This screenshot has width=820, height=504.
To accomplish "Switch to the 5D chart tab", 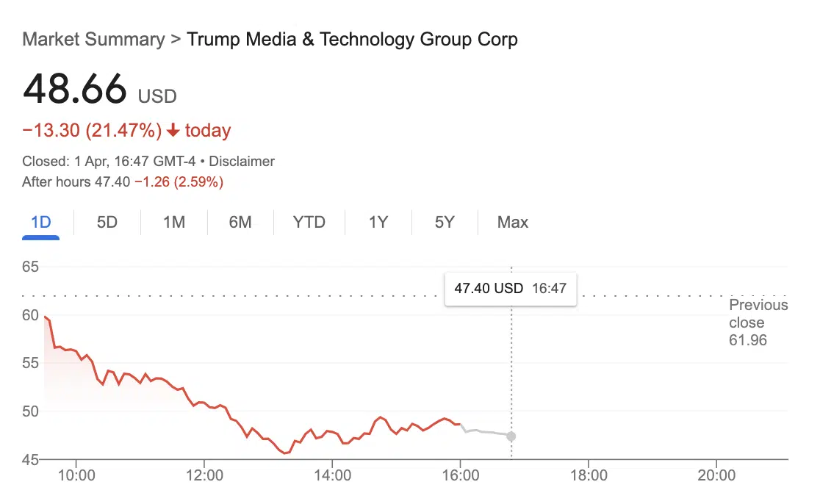I will [107, 223].
